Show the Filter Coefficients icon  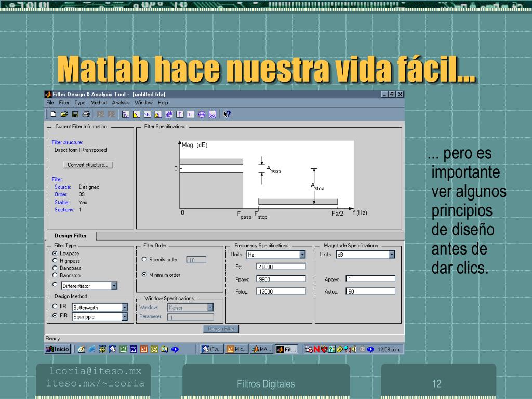tap(212, 114)
